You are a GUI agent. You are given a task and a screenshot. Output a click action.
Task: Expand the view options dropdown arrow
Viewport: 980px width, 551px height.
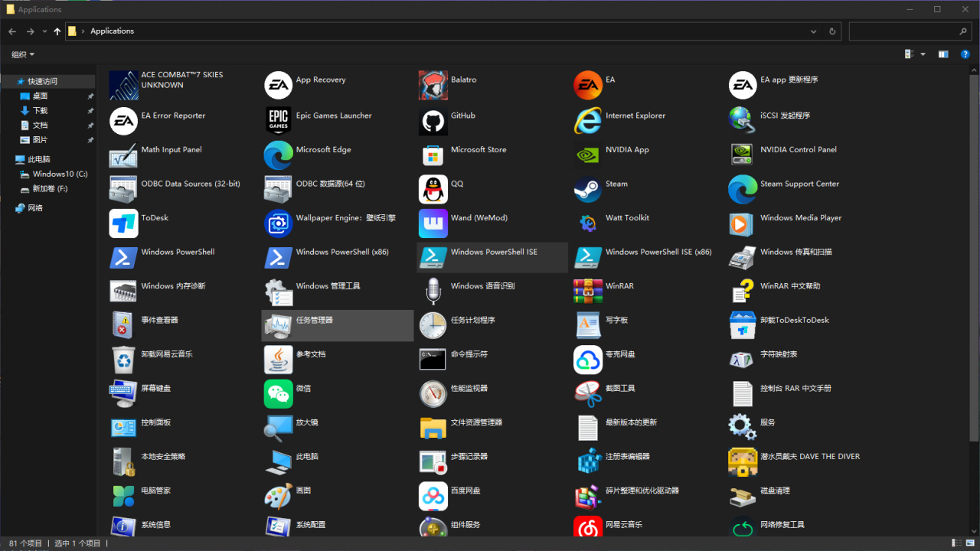923,54
